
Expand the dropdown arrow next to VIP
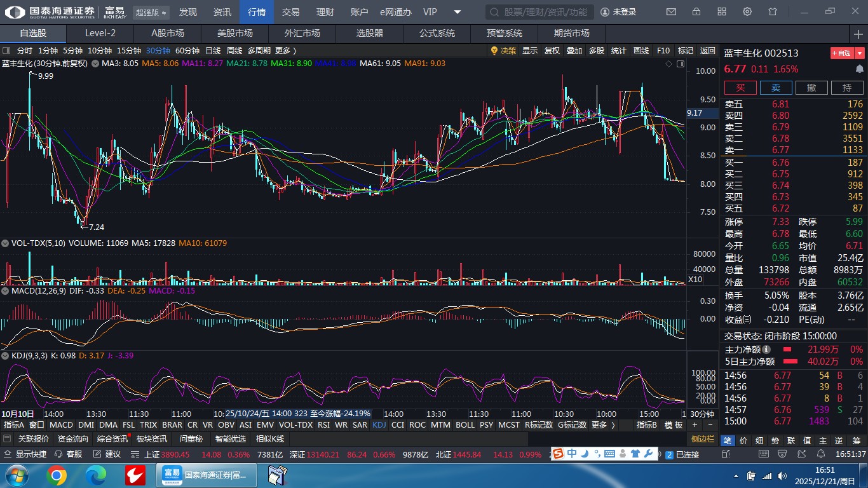[457, 12]
